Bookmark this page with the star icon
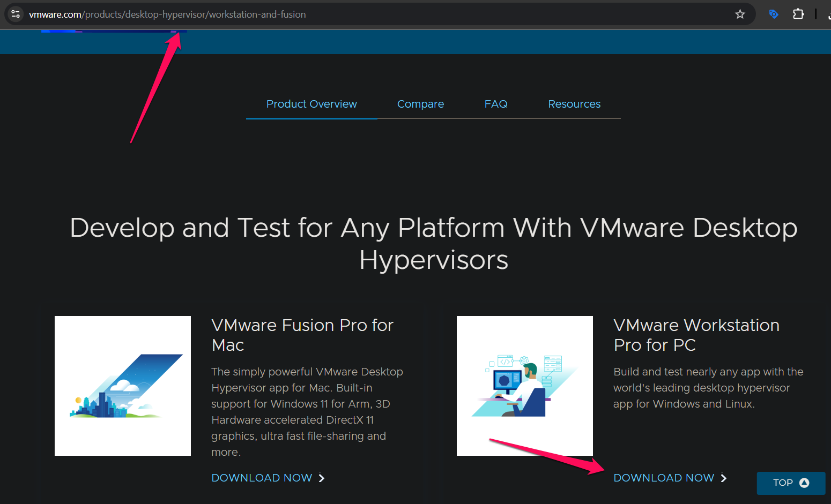The width and height of the screenshot is (831, 504). tap(740, 14)
